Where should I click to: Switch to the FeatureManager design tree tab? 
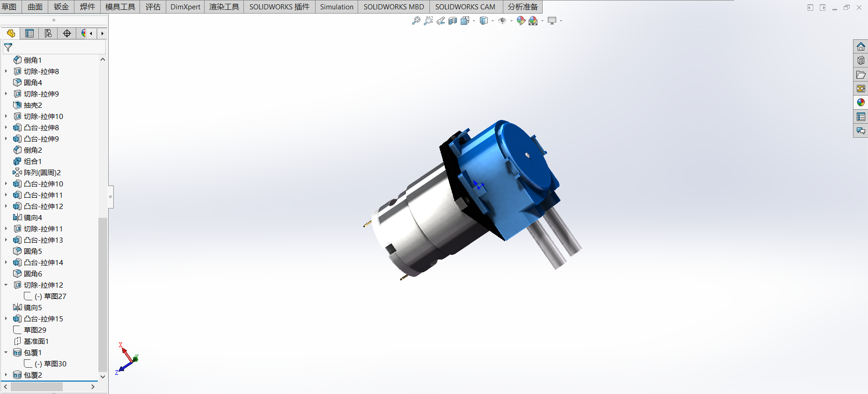11,33
